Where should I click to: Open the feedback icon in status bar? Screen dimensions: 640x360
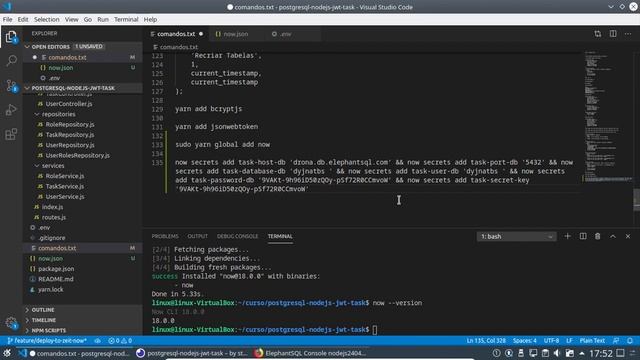tap(616, 340)
